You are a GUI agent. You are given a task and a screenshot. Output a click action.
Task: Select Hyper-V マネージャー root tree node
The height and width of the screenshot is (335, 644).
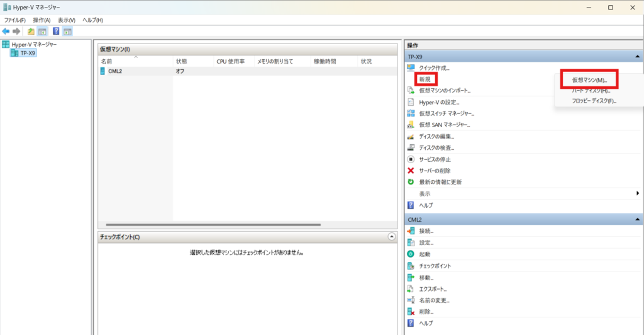34,44
